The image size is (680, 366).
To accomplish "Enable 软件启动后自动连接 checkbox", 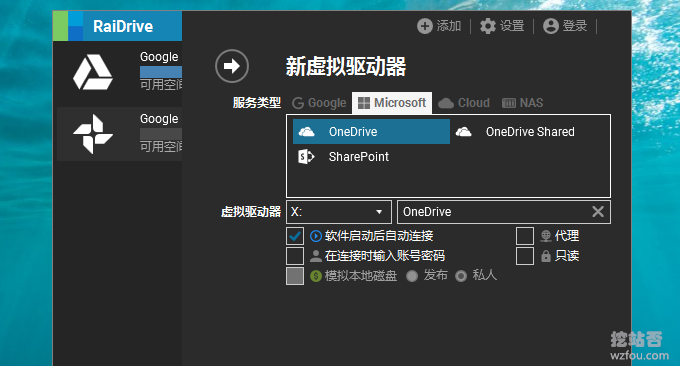I will click(x=295, y=236).
